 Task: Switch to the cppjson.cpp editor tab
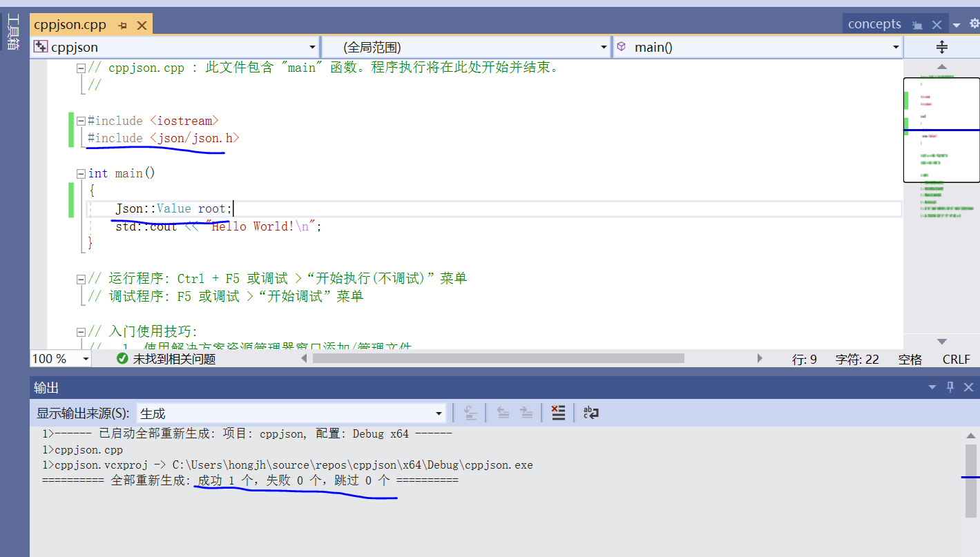(69, 23)
